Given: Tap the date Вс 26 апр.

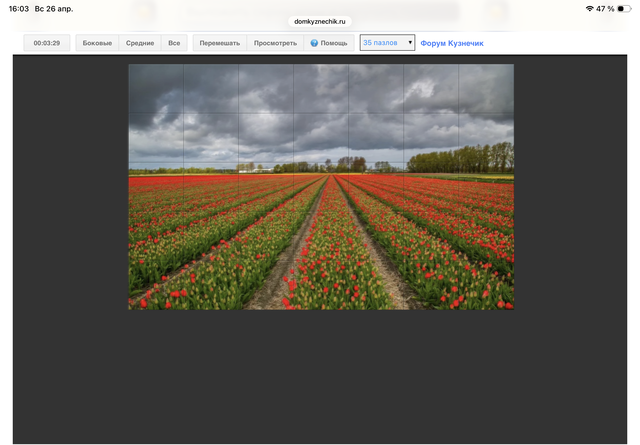Looking at the screenshot, I should click(x=54, y=8).
